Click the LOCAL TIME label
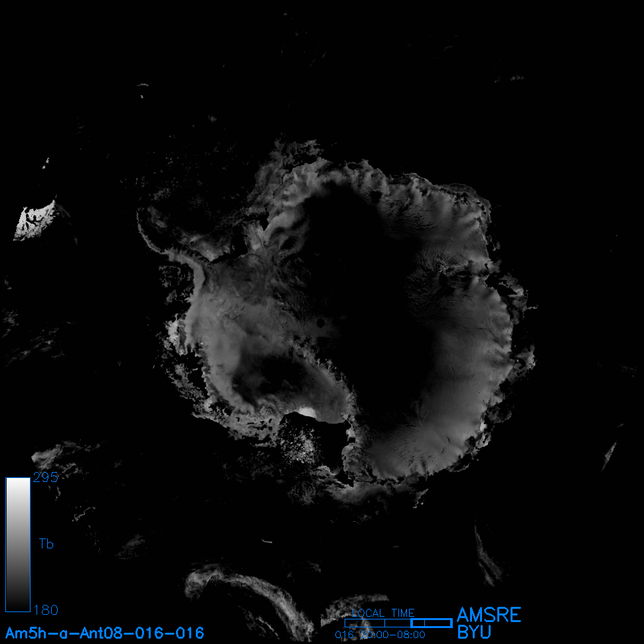Image resolution: width=644 pixels, height=644 pixels. click(x=383, y=613)
